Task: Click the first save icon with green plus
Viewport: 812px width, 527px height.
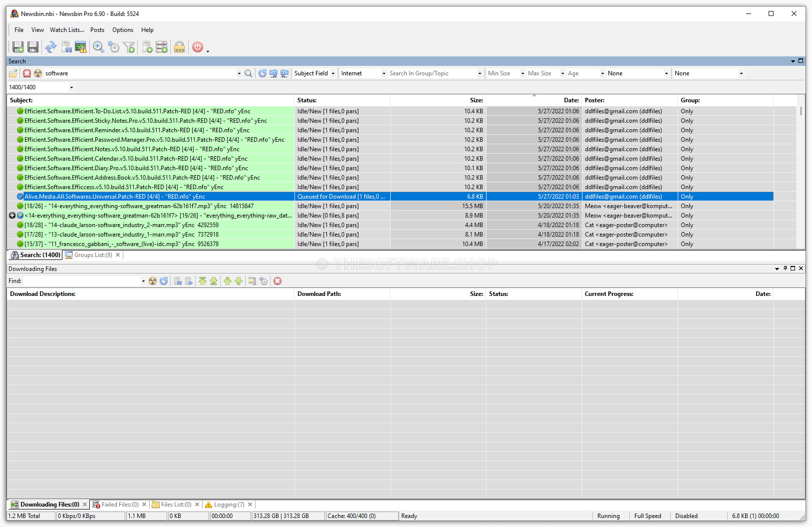Action: click(18, 47)
